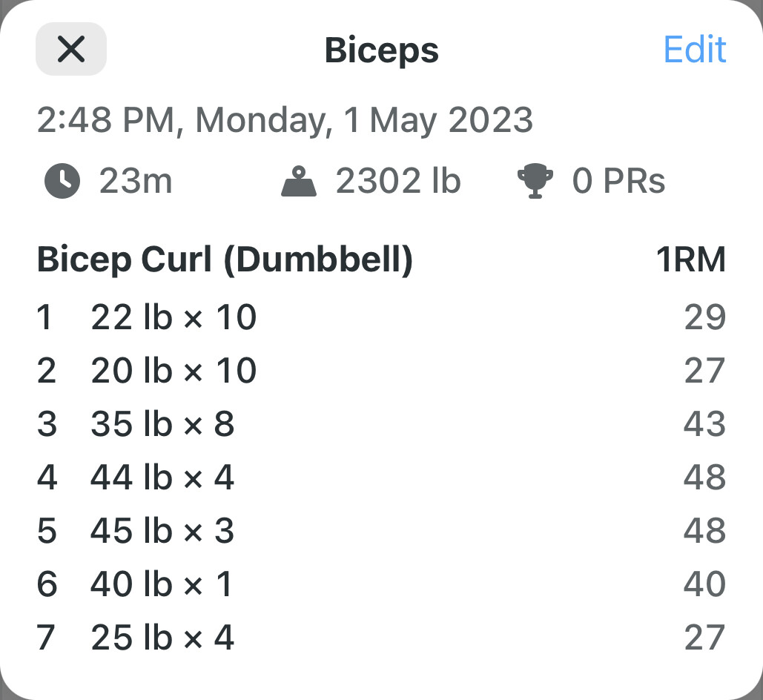763x700 pixels.
Task: Tap the Biceps workout title
Action: click(381, 51)
